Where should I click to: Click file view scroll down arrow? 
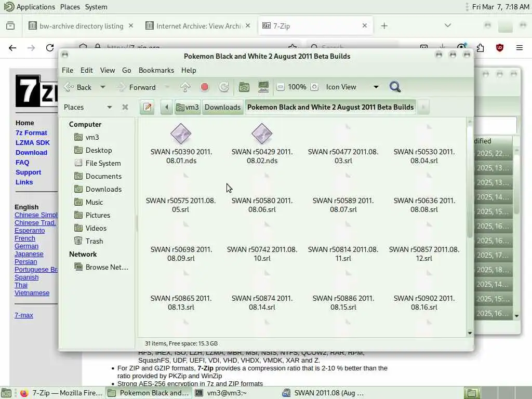[x=470, y=333]
